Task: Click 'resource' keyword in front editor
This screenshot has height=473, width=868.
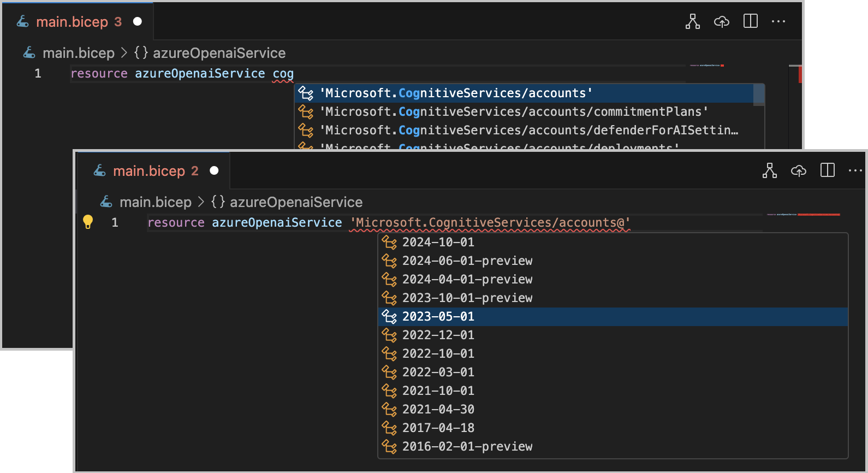Action: [176, 223]
